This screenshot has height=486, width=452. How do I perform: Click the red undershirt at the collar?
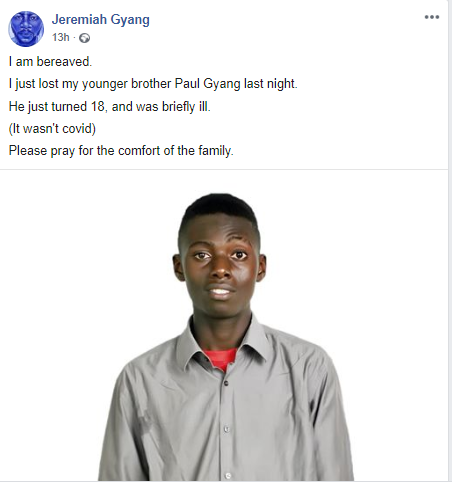pyautogui.click(x=220, y=359)
